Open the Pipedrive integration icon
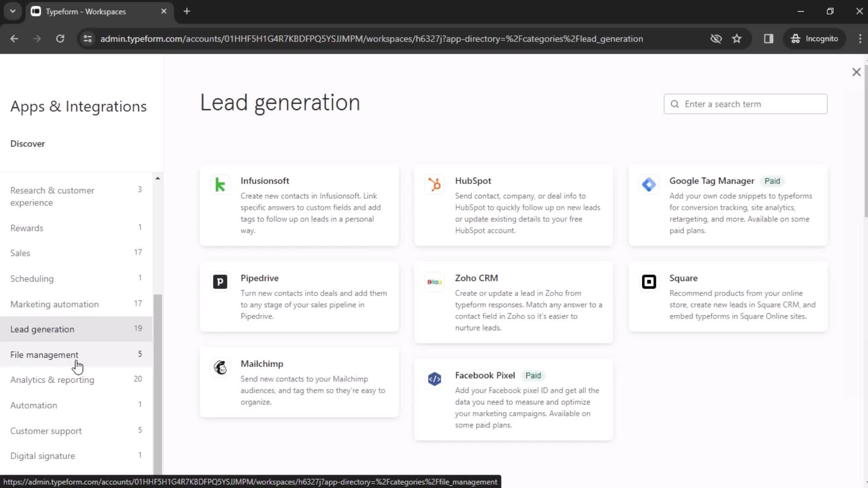Viewport: 868px width, 488px height. tap(220, 282)
